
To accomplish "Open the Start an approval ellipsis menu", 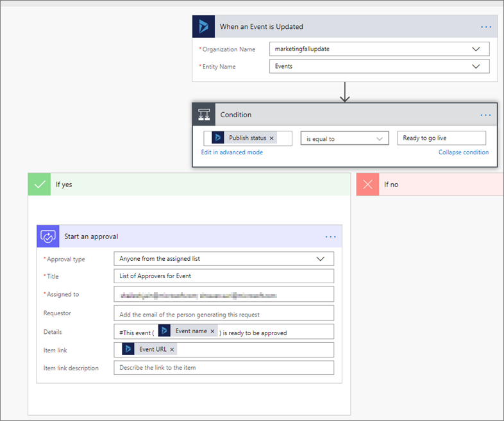I will (x=330, y=236).
